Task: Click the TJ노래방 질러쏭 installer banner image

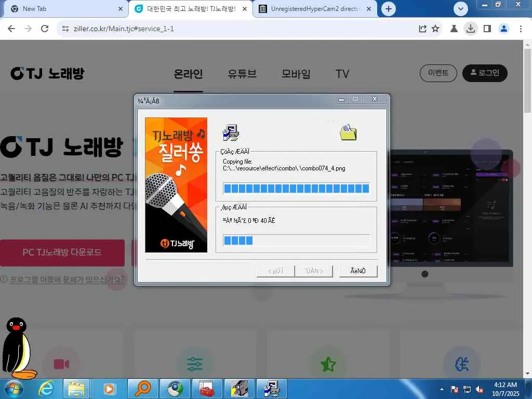Action: [x=176, y=185]
